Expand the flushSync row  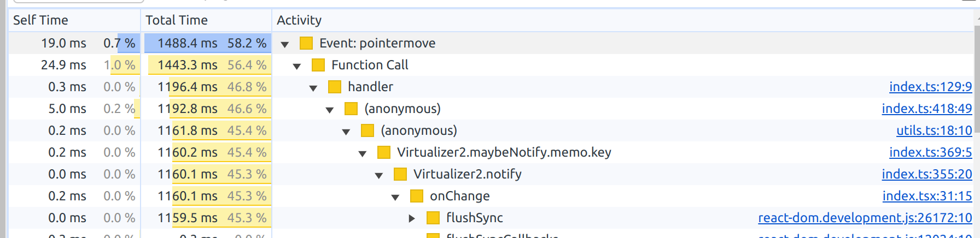pos(412,218)
